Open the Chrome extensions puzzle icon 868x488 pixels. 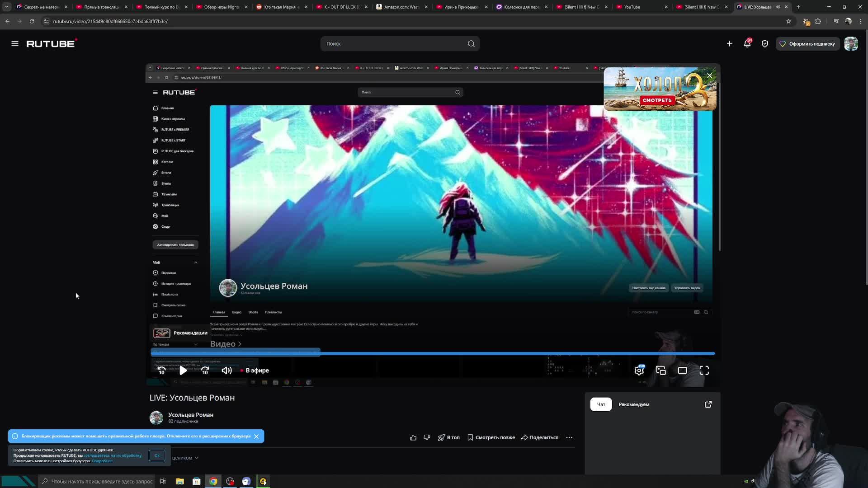pos(818,21)
